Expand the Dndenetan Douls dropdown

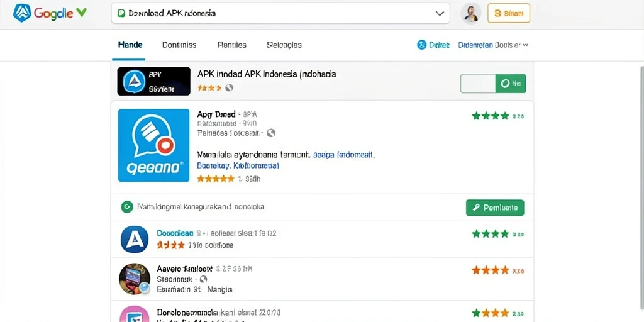[x=493, y=45]
